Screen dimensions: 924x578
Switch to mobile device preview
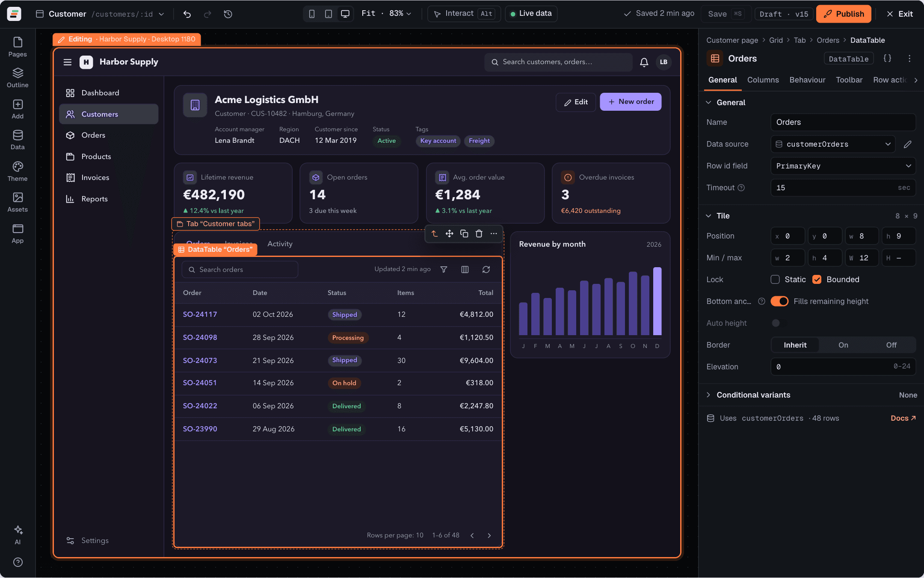point(312,14)
